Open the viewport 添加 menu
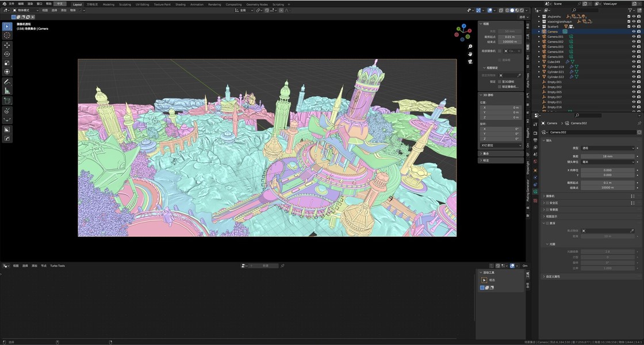This screenshot has height=345, width=644. click(64, 10)
